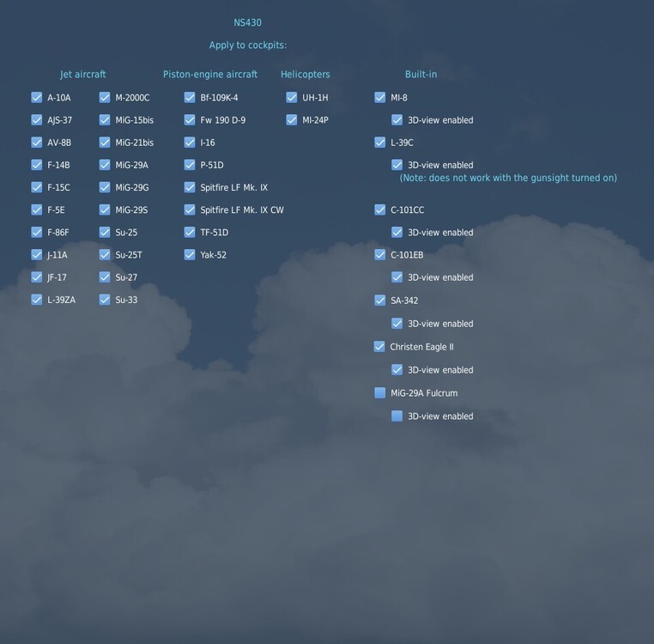Screen dimensions: 654x644
Task: Disable the J-11A checkbox
Action: 37,255
